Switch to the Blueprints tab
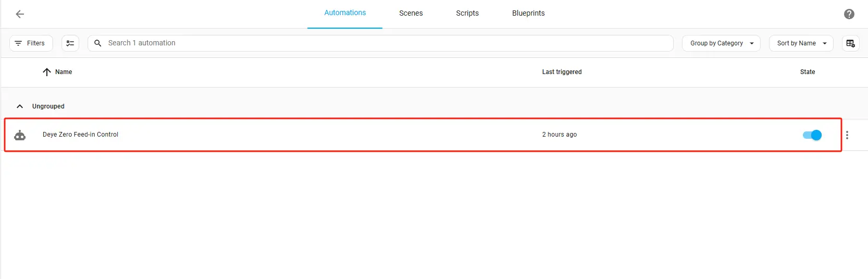 528,14
